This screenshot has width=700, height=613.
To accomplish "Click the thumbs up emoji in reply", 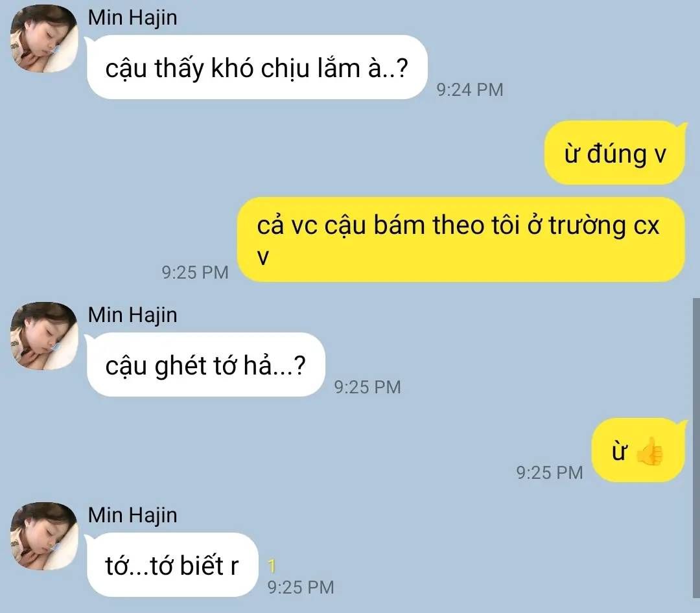I will coord(650,452).
